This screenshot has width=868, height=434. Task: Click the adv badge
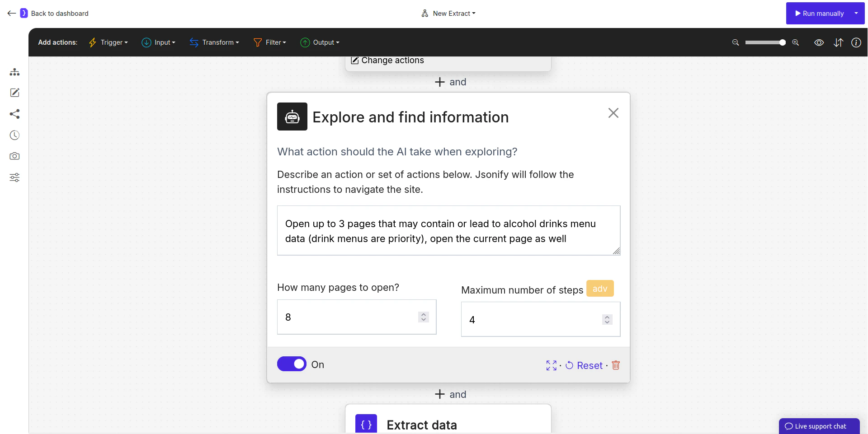[x=600, y=289]
